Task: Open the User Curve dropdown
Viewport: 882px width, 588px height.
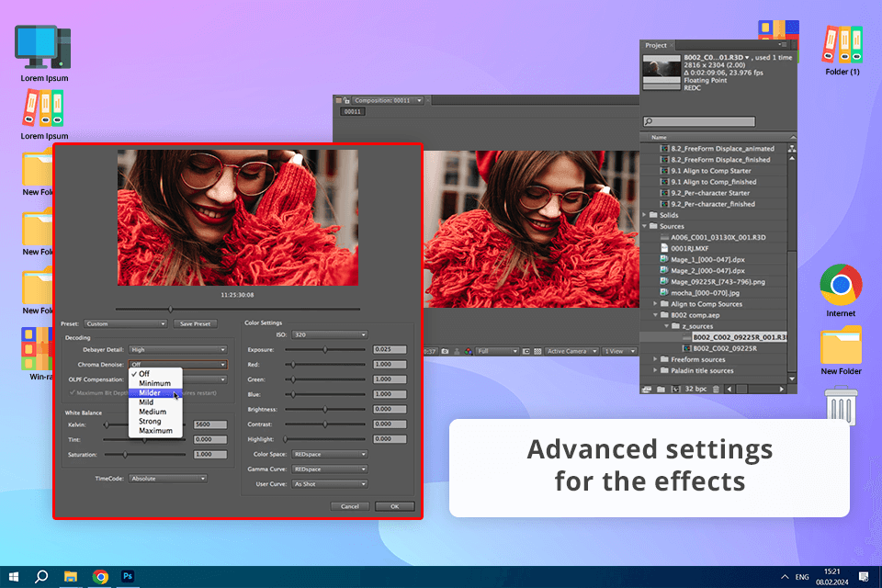Action: click(330, 484)
